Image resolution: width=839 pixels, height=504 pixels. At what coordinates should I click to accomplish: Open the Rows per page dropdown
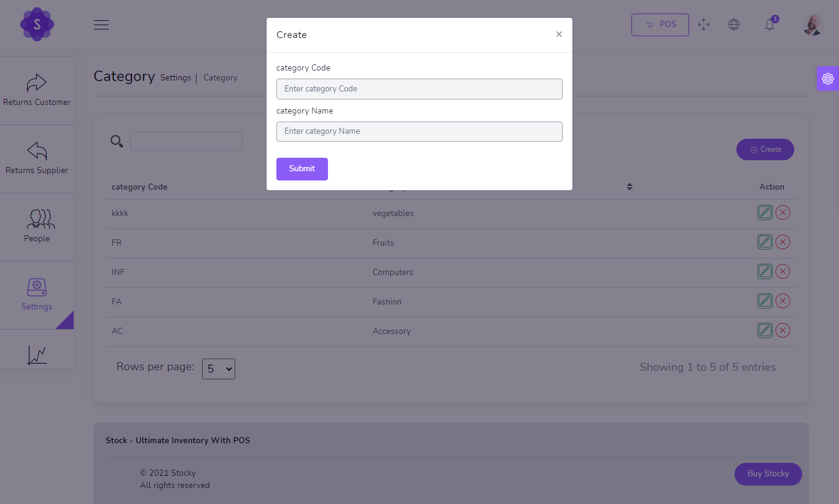coord(218,368)
